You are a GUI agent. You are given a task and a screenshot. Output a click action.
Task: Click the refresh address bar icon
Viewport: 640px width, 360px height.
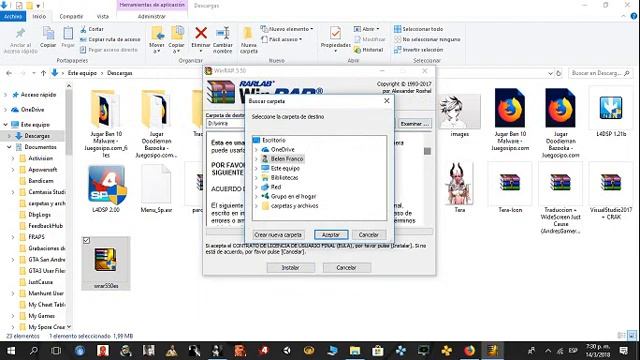(559, 73)
